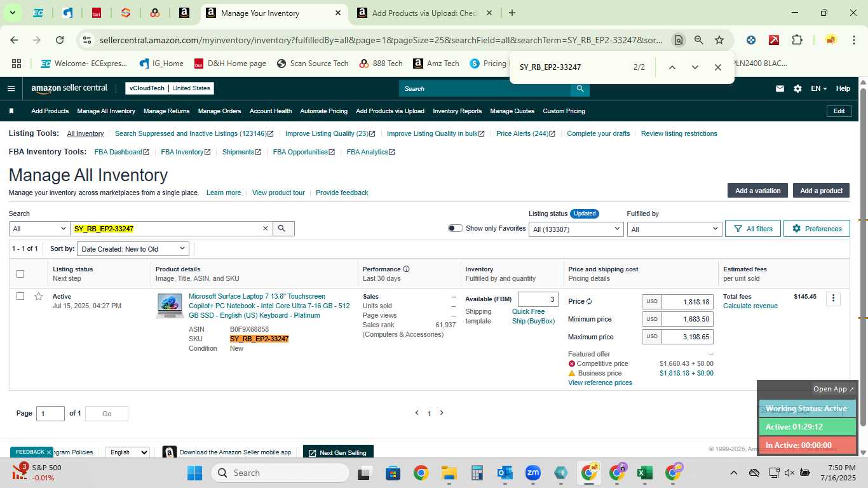868x488 pixels.
Task: Open the footer English language dropdown
Action: click(127, 452)
